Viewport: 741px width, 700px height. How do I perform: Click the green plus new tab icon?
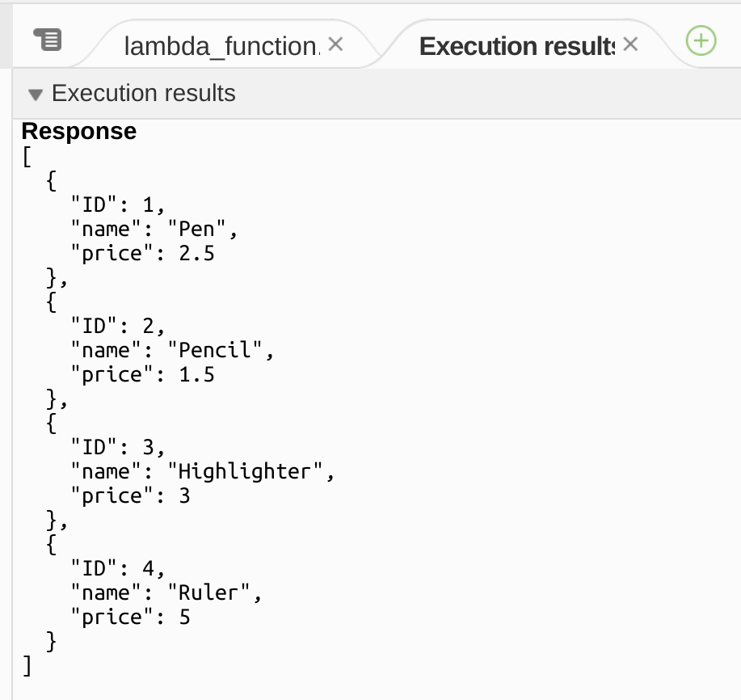(701, 40)
